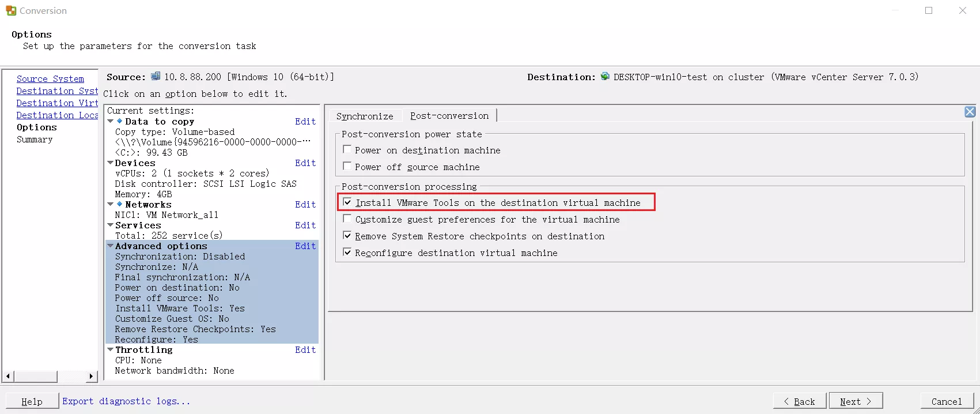This screenshot has height=414, width=980.
Task: Click the blue diamond beside Networks
Action: [120, 204]
